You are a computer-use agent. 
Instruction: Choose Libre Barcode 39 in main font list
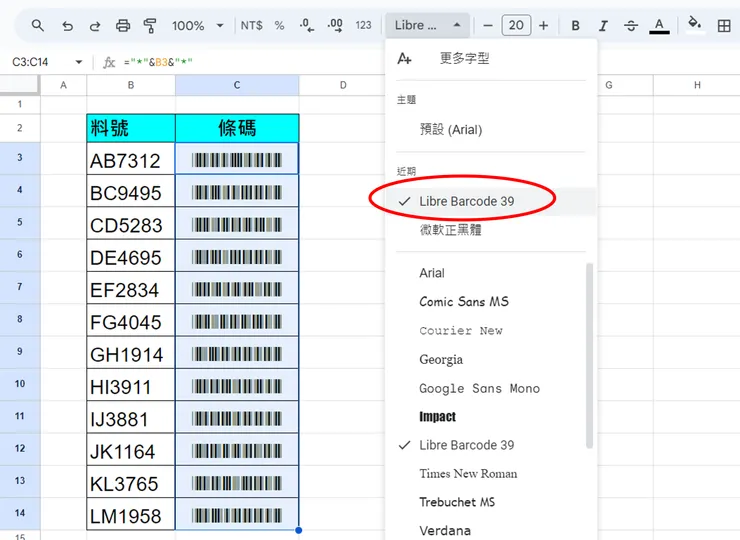tap(486, 445)
